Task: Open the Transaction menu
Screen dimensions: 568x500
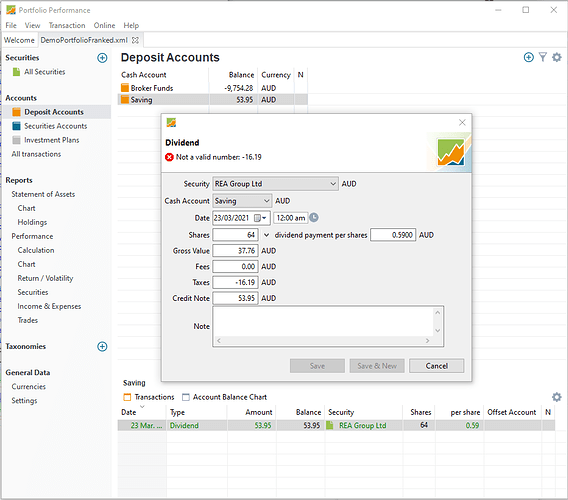Action: click(x=67, y=25)
